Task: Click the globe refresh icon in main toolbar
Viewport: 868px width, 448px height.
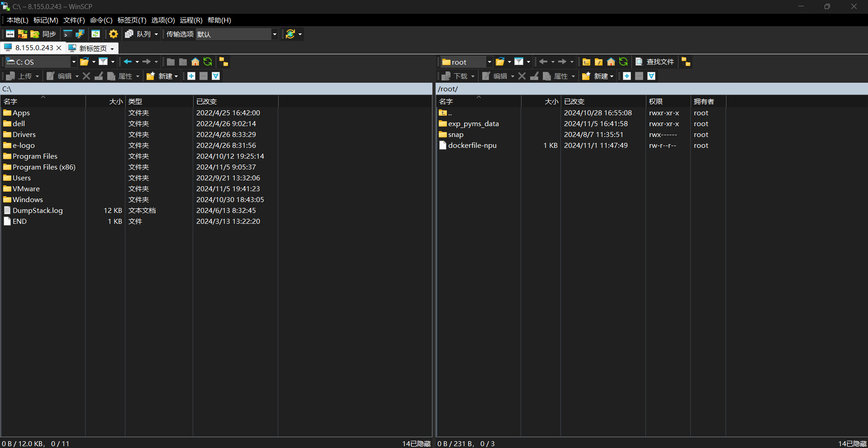Action: pos(290,34)
